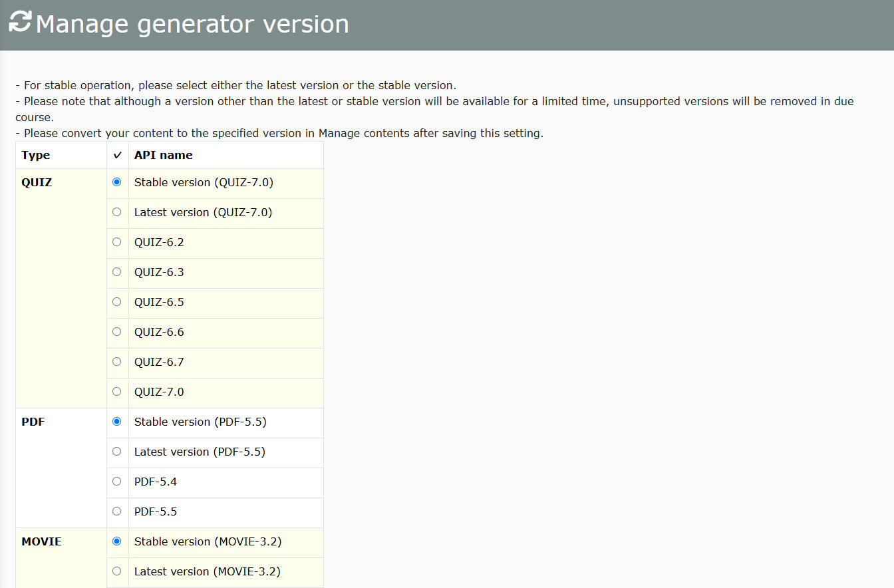Select the QUIZ-6.2 radio button
This screenshot has height=588, width=894.
117,242
